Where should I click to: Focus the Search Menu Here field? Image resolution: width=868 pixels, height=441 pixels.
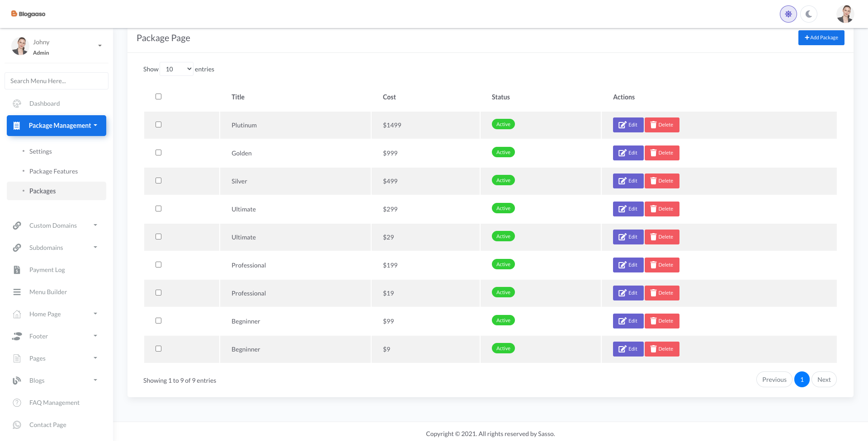pos(57,81)
